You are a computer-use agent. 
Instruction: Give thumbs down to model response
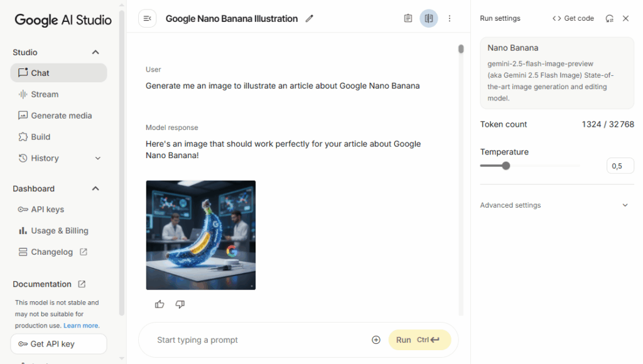point(180,304)
